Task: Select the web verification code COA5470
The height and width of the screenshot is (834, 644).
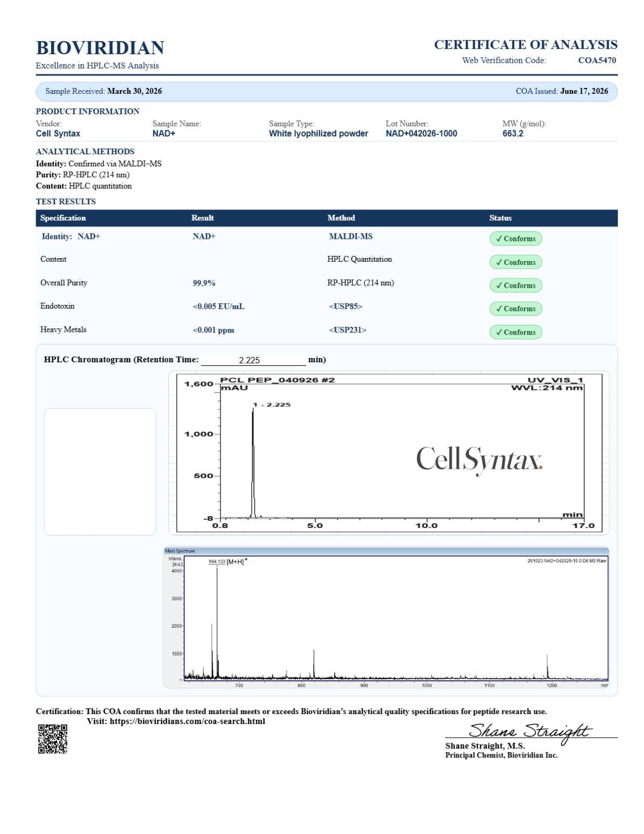Action: point(597,60)
